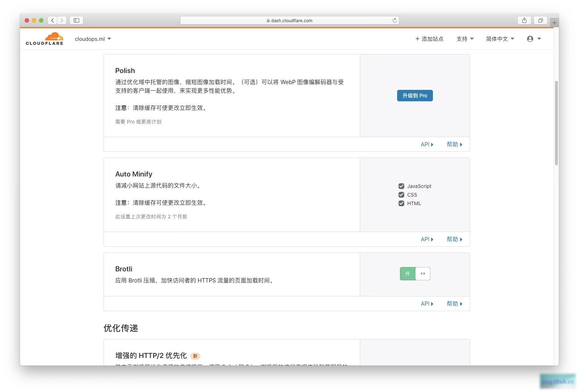Open Safari share icon
This screenshot has width=579, height=392.
(x=524, y=20)
